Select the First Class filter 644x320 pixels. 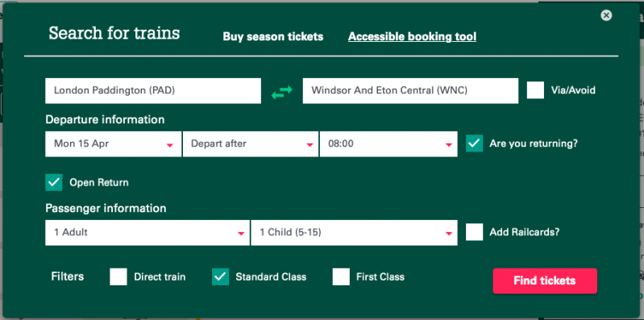point(341,276)
